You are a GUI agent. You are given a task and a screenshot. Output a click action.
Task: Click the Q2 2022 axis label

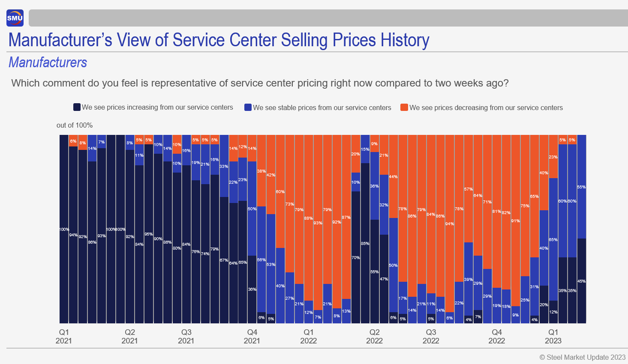[374, 337]
